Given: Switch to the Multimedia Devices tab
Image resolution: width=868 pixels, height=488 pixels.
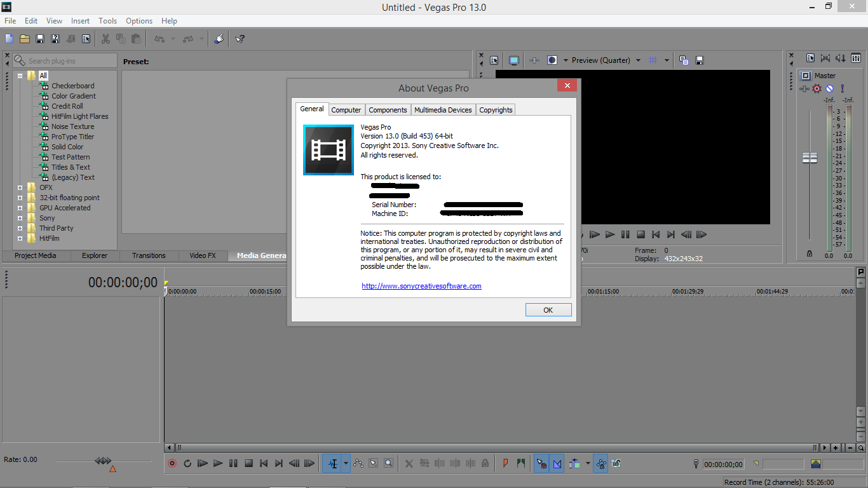Looking at the screenshot, I should (x=443, y=110).
